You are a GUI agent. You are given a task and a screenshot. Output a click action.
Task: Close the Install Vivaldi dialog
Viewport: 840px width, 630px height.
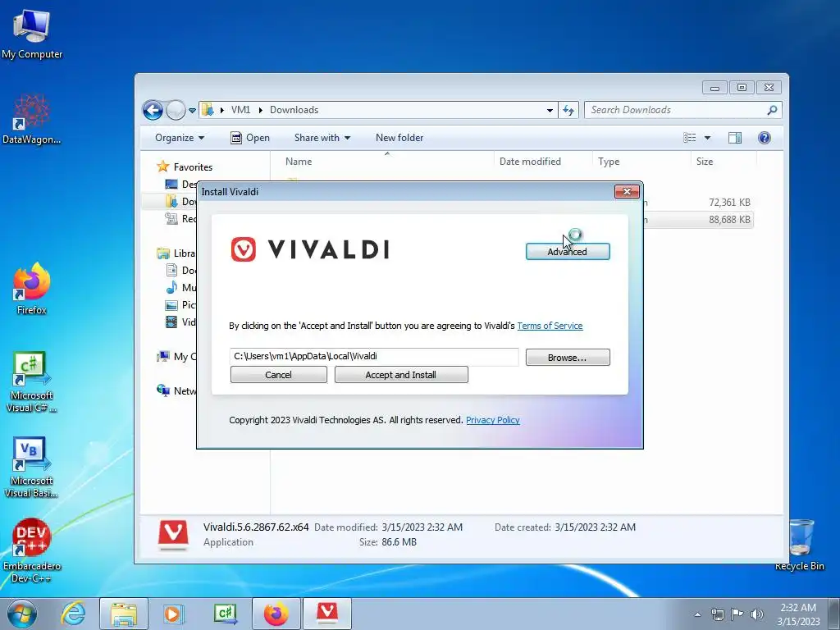tap(626, 191)
